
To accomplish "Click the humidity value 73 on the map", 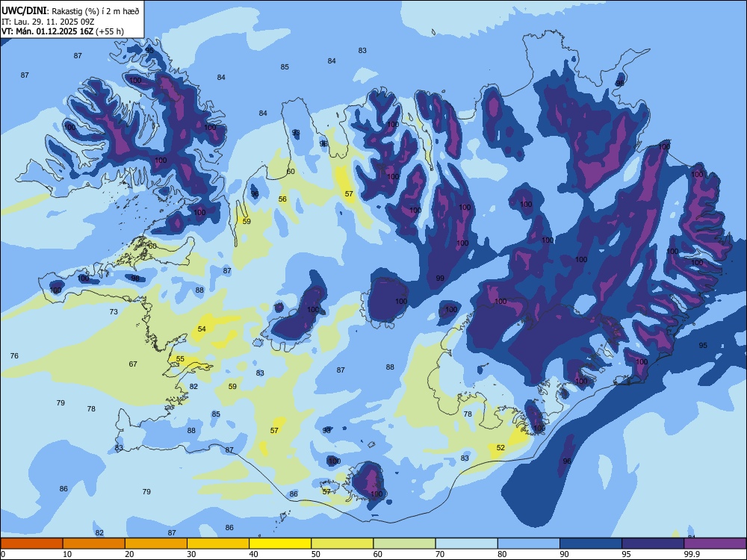I will pos(114,312).
